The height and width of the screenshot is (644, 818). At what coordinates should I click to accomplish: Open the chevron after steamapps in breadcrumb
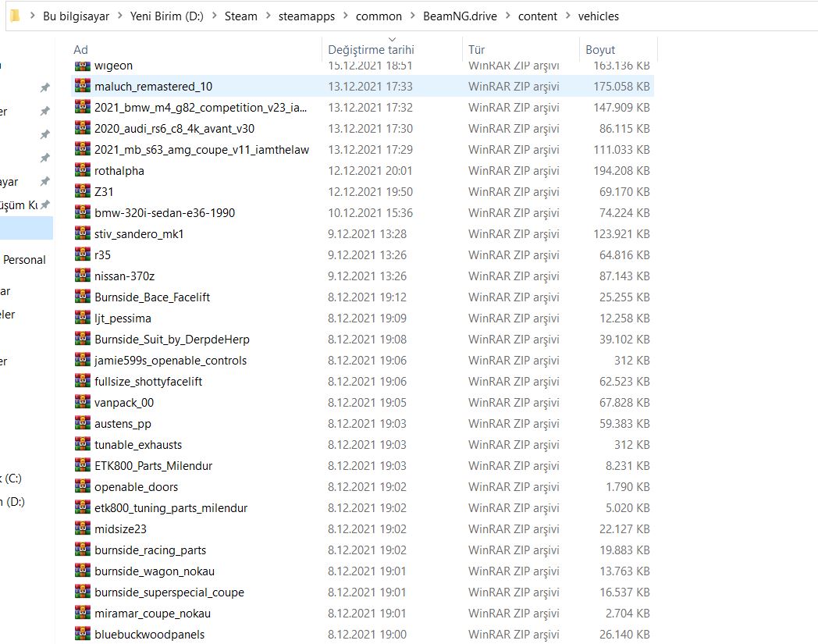pyautogui.click(x=345, y=16)
